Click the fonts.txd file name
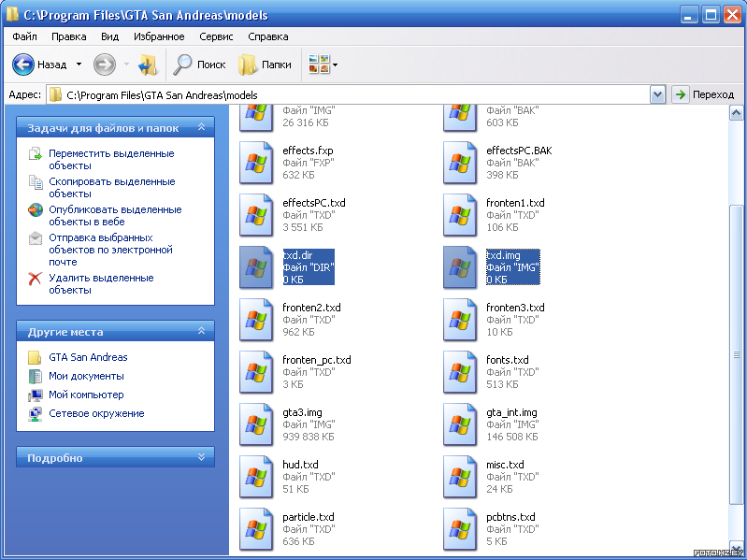The width and height of the screenshot is (747, 560). tap(508, 360)
